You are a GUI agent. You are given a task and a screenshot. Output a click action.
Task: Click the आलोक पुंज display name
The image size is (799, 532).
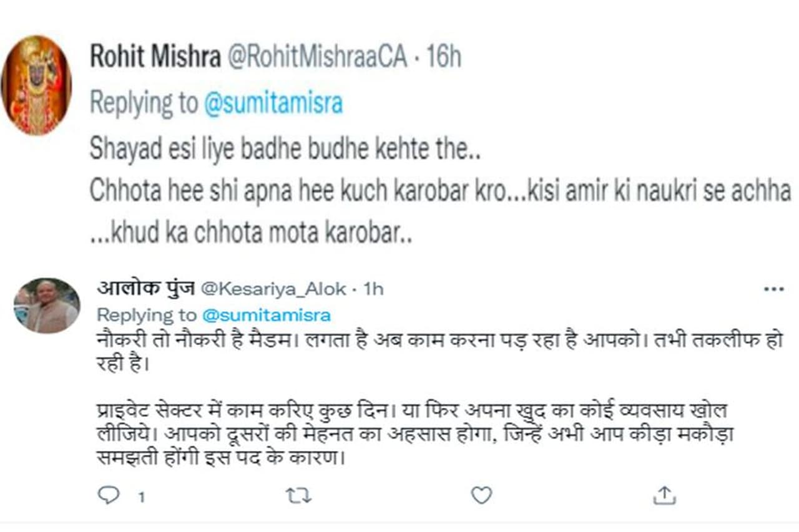[145, 289]
